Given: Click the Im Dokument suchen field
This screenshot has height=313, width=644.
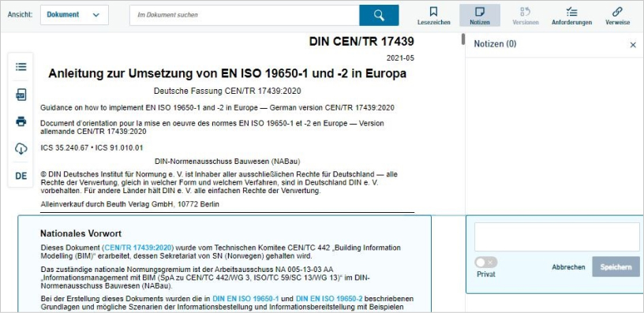Looking at the screenshot, I should [245, 15].
